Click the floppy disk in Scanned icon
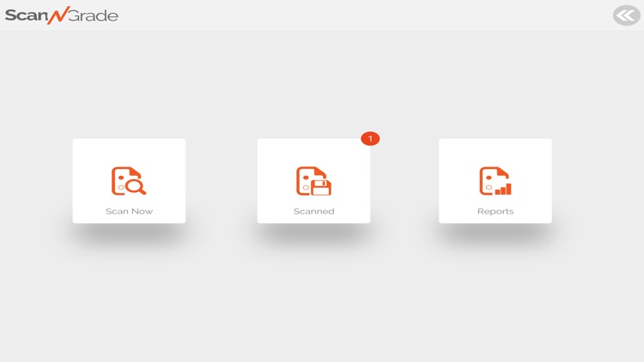Screen dimensions: 644x362 (x=321, y=187)
